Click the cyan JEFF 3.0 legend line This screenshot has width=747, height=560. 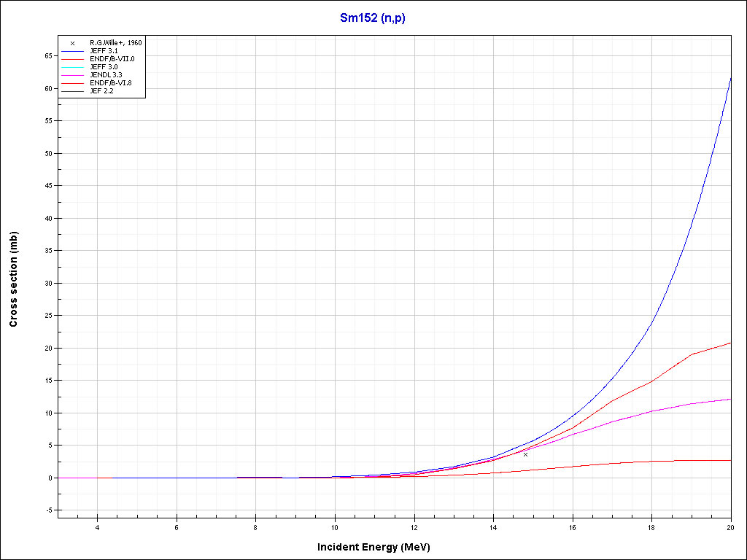tap(72, 67)
